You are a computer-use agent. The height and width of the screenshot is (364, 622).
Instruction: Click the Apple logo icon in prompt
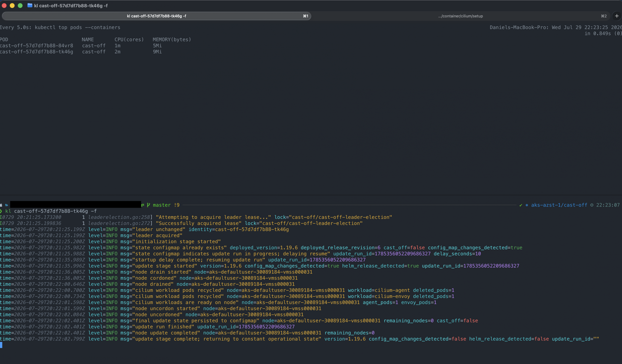(x=1, y=205)
